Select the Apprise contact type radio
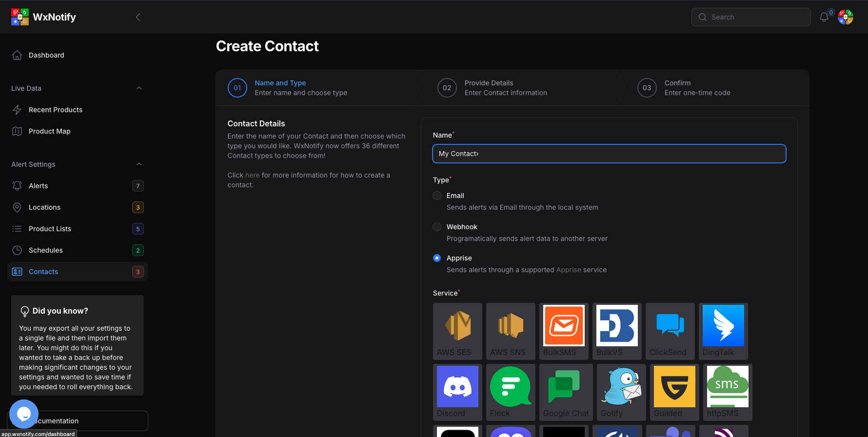 click(x=437, y=258)
